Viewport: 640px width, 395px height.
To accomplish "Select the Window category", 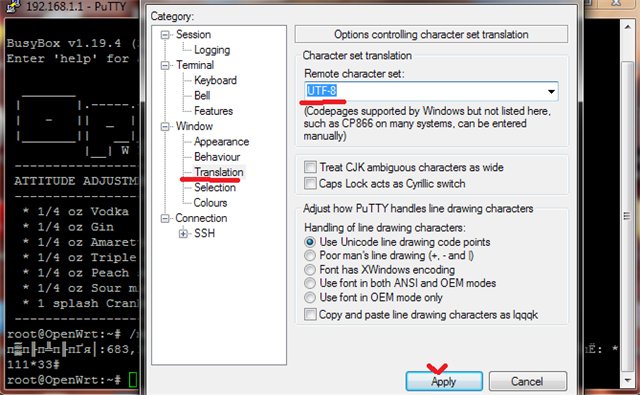I will 194,126.
